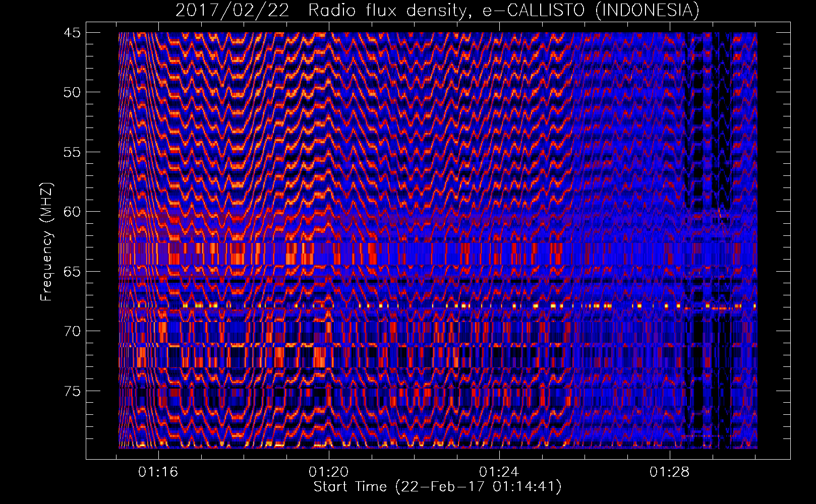Click the 01:28 time tick label
Viewport: 816px width, 504px height.
tap(669, 472)
